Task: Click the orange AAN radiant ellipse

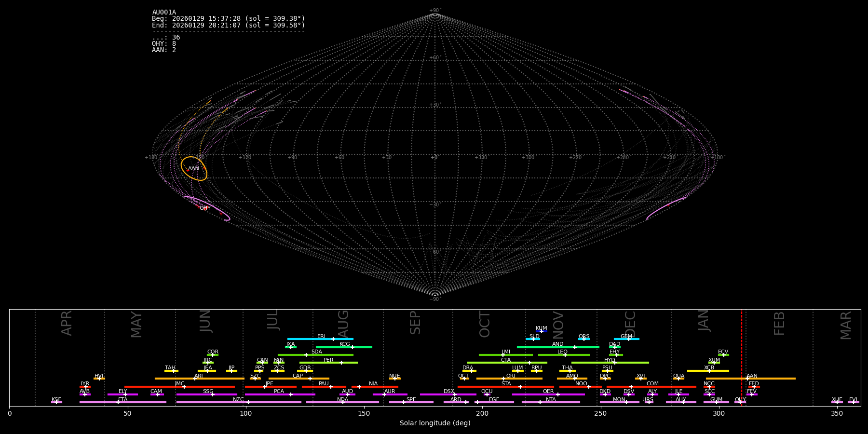Action: 194,168
